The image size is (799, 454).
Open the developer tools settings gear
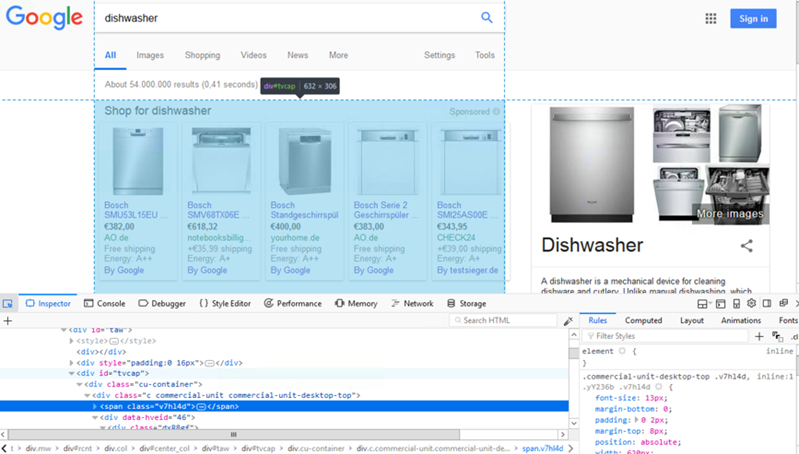(751, 303)
